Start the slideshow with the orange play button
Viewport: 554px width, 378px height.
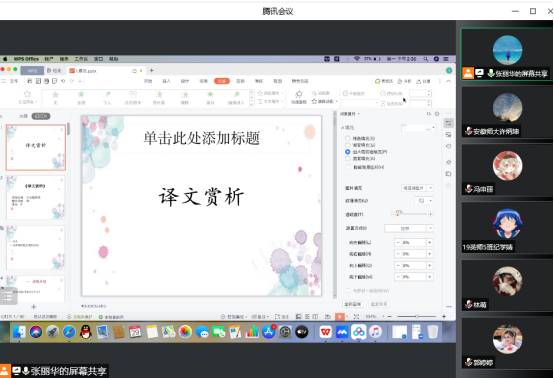pos(340,317)
